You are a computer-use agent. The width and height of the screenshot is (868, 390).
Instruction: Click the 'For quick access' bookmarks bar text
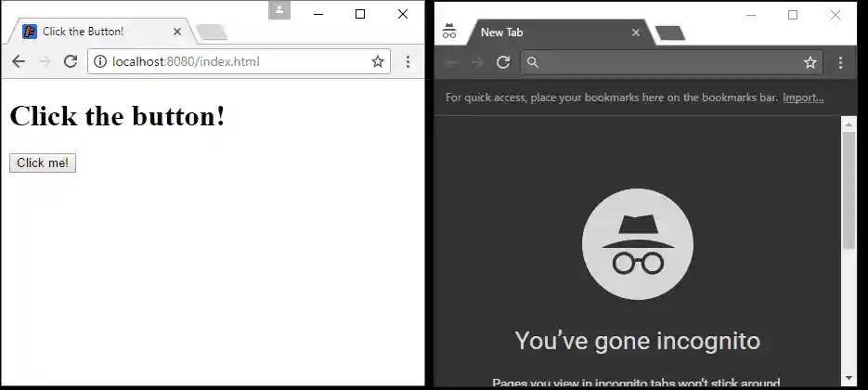pyautogui.click(x=612, y=97)
